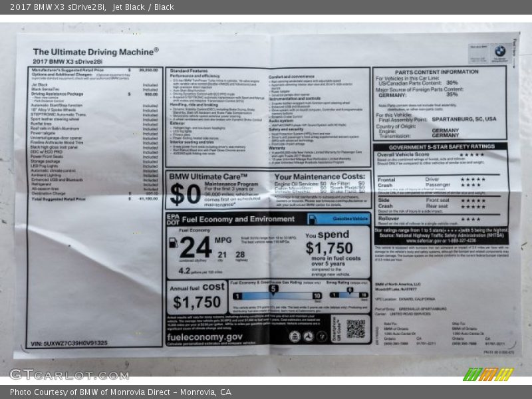
Task: Click 'The Ultimate Driving Machine' heading
Action: (96, 52)
